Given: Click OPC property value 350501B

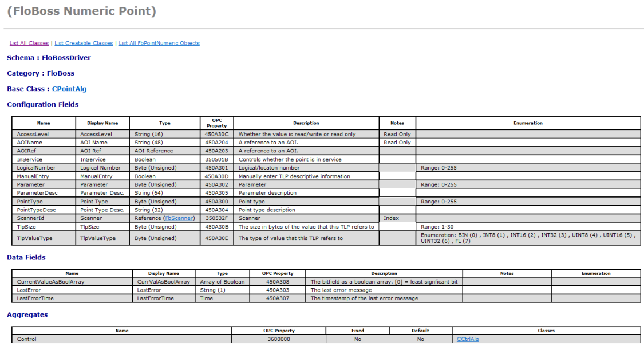Looking at the screenshot, I should click(x=216, y=159).
